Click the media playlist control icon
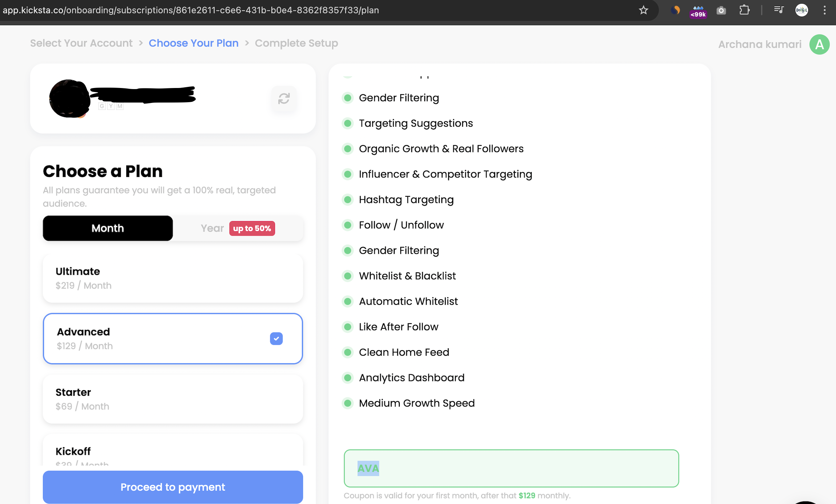The width and height of the screenshot is (836, 504). point(779,10)
